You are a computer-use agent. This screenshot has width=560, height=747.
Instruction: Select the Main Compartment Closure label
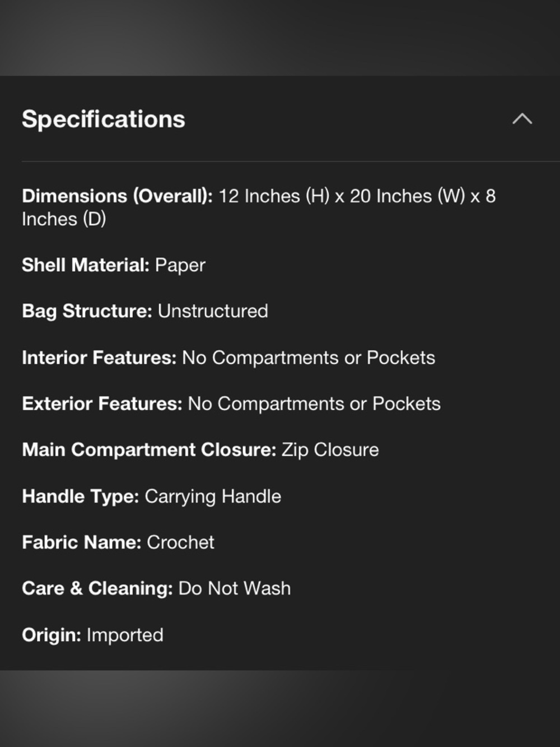pyautogui.click(x=149, y=450)
